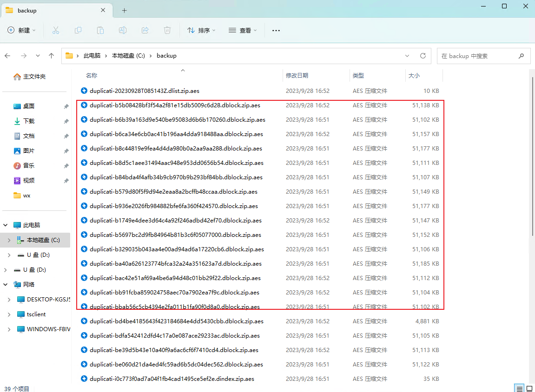Click the folder icon in address bar
Screen dimensions: 535x392
pos(69,56)
